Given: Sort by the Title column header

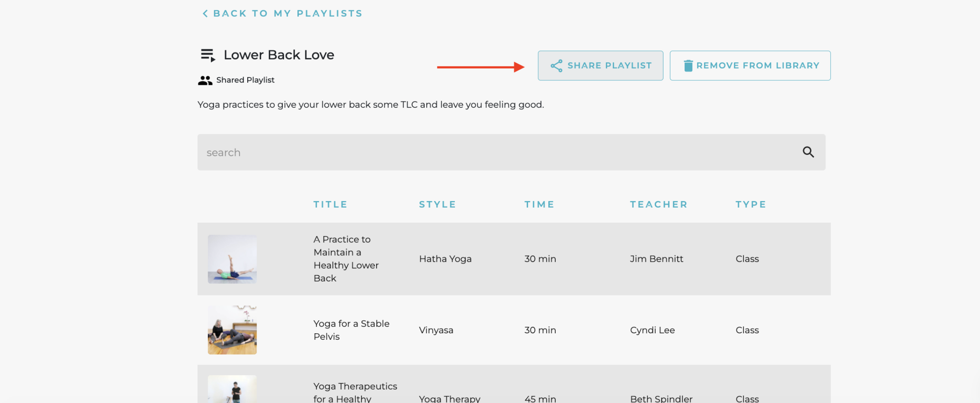Looking at the screenshot, I should pyautogui.click(x=330, y=204).
